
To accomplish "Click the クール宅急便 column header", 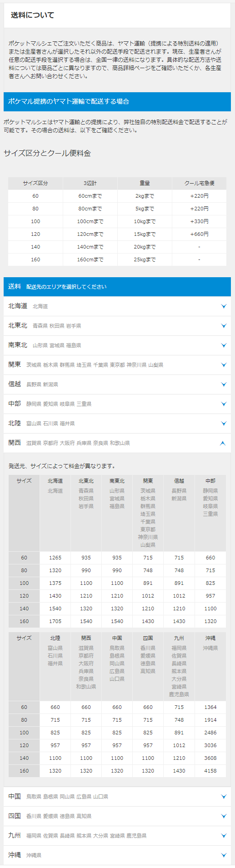I will (x=199, y=183).
